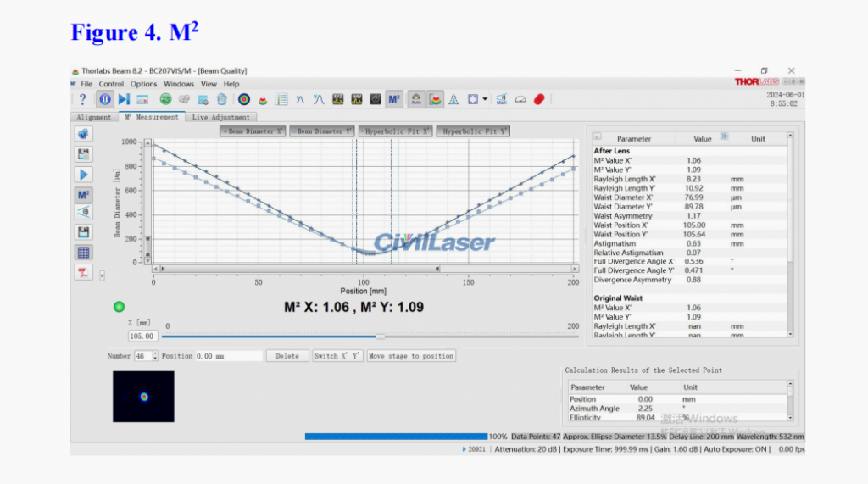Click the Azimuth Angle row value 2.25

645,409
